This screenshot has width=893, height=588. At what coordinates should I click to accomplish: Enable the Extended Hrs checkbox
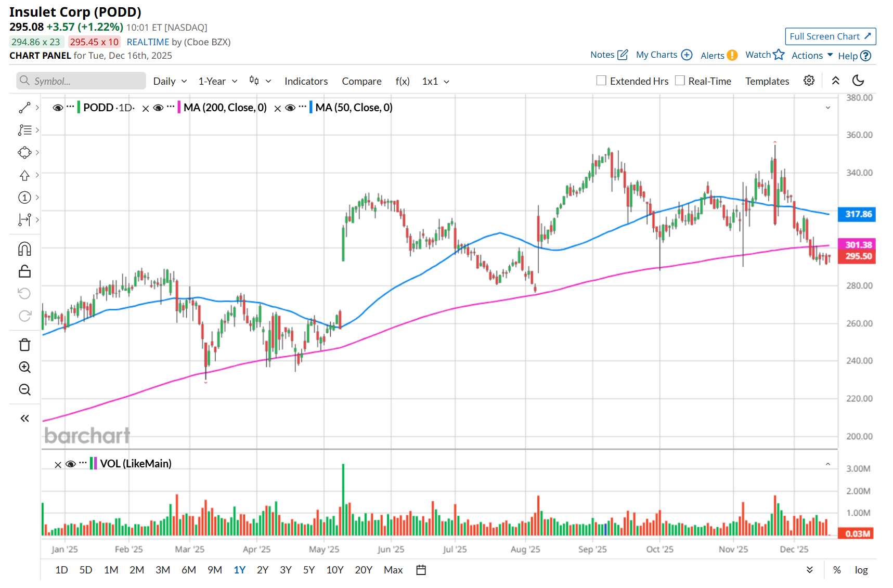[x=601, y=81]
